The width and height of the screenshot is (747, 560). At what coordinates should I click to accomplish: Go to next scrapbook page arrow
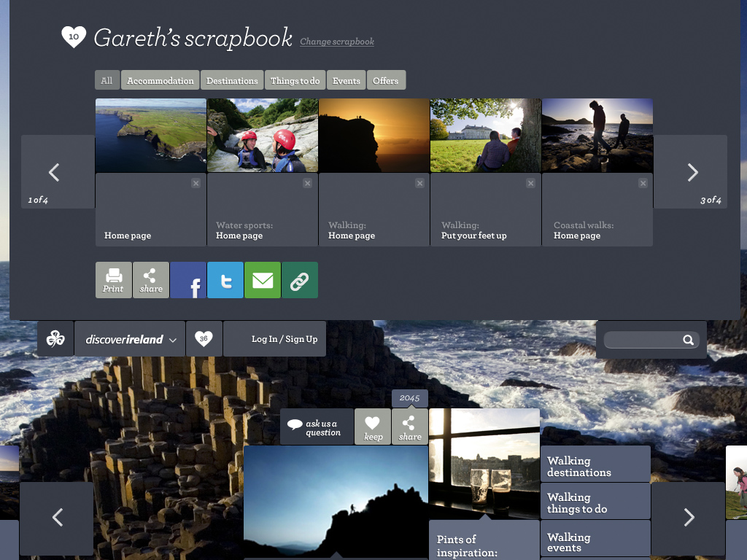coord(692,172)
